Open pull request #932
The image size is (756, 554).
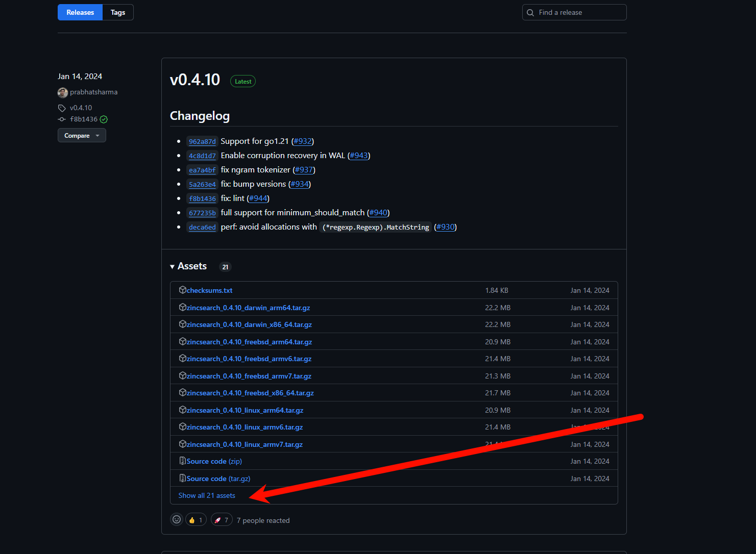coord(303,141)
